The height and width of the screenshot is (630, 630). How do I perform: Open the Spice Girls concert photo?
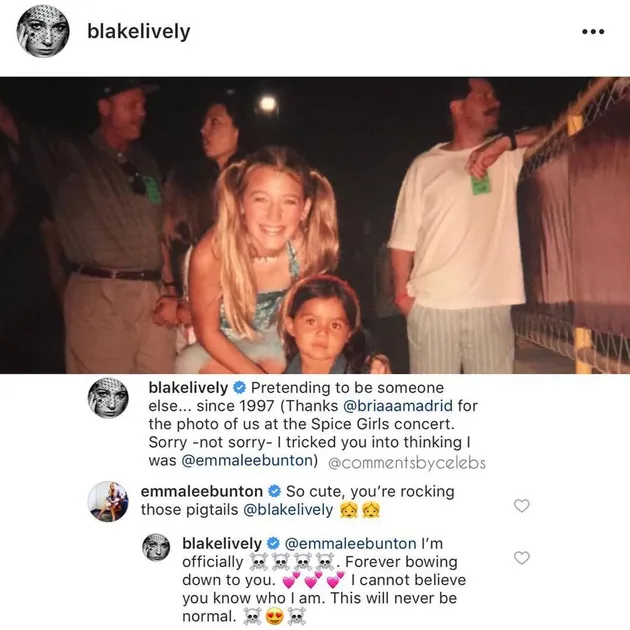315,225
